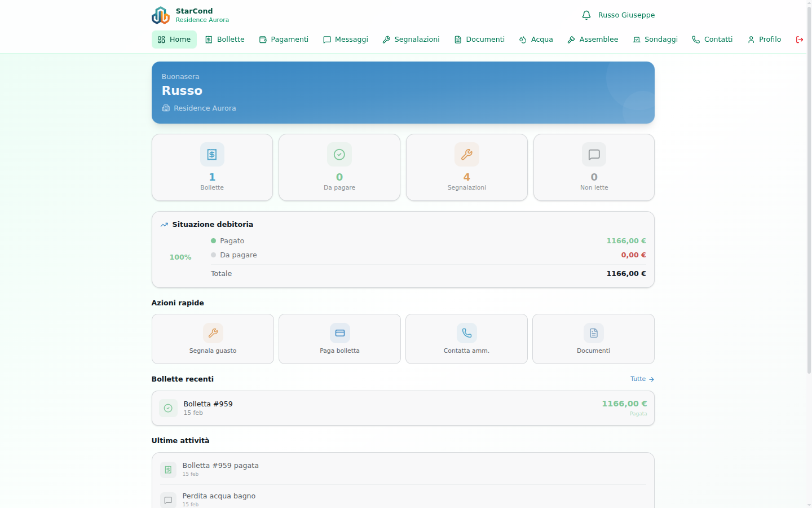
Task: Open notifications bell icon
Action: 586,15
